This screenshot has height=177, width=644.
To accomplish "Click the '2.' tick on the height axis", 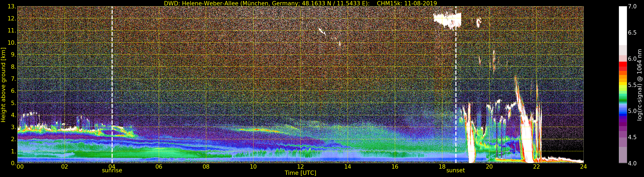I will pos(14,139).
